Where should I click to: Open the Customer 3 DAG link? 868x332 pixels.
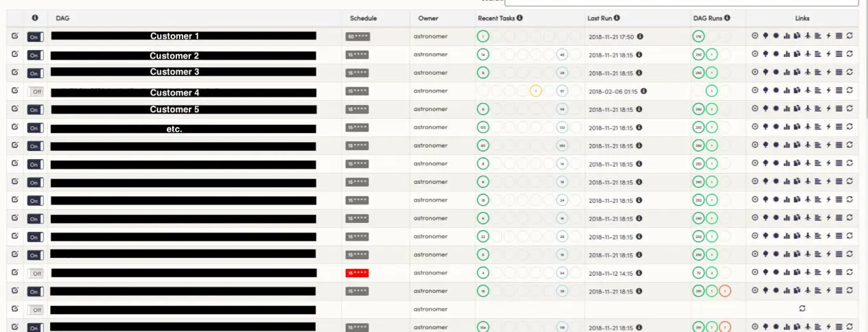coord(184,72)
